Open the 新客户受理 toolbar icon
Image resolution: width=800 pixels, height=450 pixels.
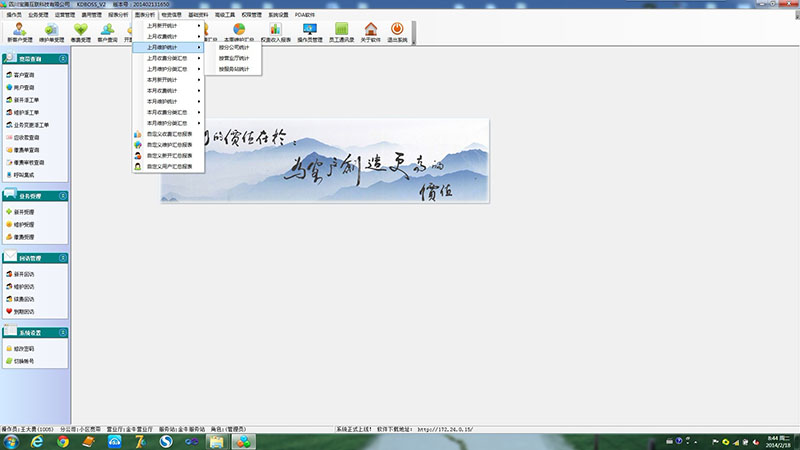pos(20,33)
